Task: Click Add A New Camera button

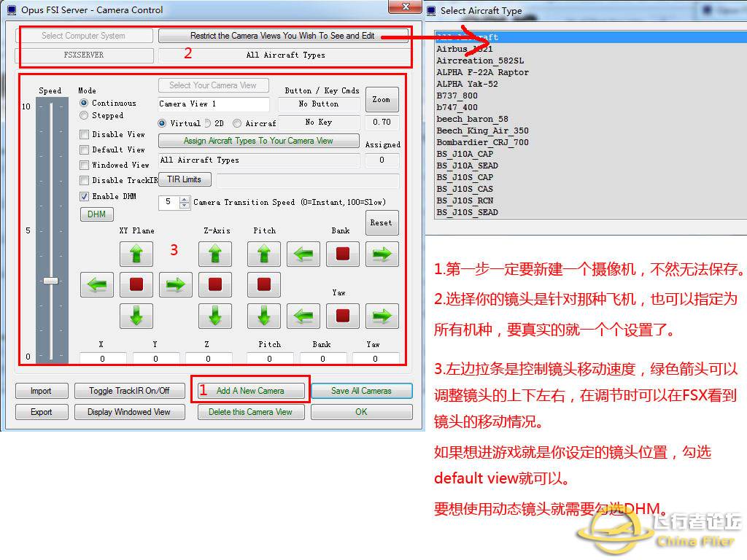Action: click(x=251, y=391)
